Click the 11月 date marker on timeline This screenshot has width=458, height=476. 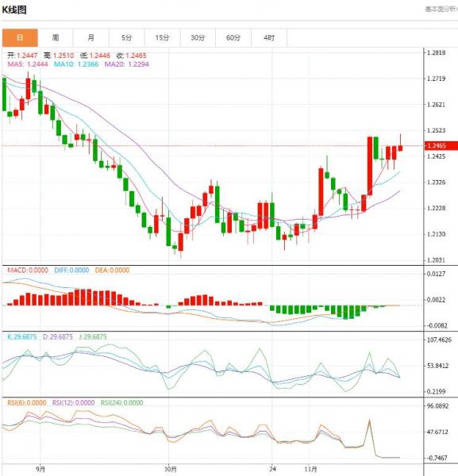click(x=310, y=470)
